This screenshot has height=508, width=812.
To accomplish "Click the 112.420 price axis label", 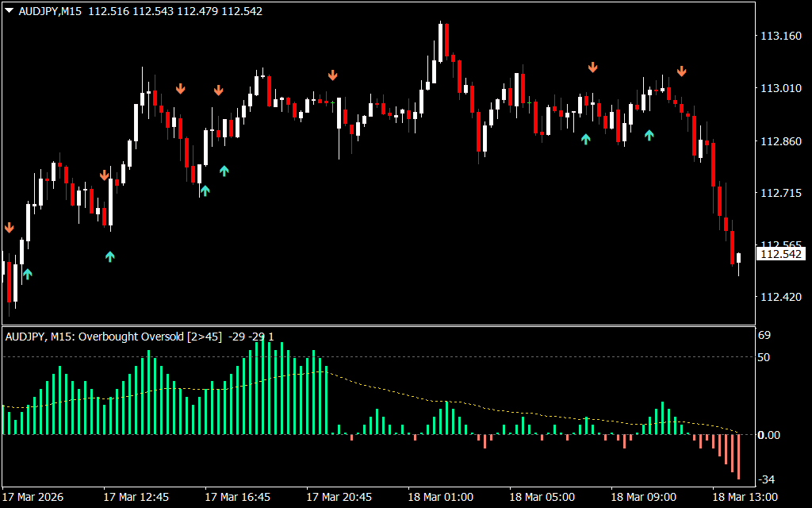I will [780, 298].
